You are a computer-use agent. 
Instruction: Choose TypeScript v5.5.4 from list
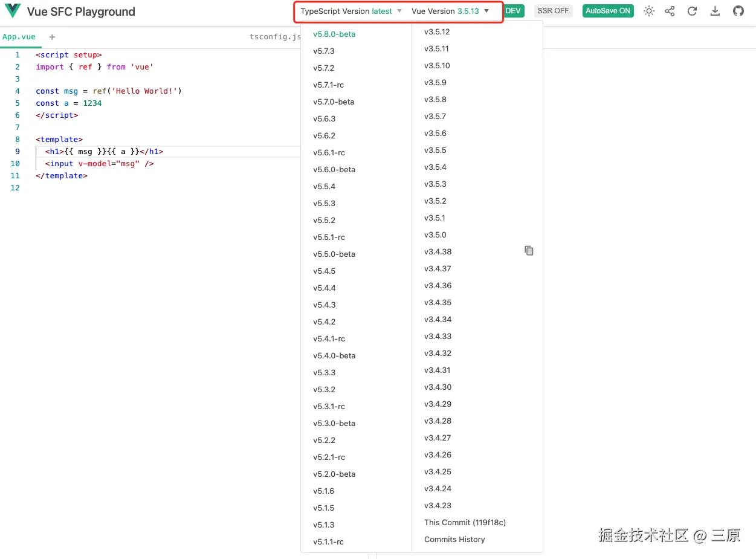[325, 187]
